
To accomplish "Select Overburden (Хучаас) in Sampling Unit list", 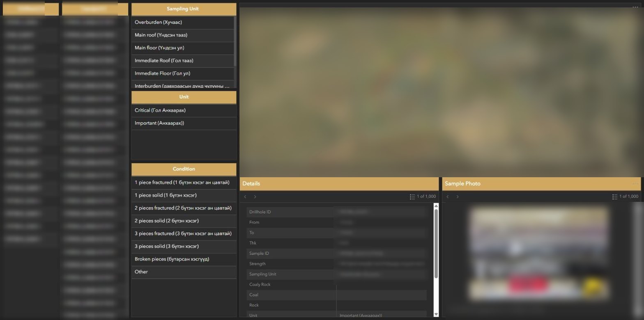I will point(182,23).
